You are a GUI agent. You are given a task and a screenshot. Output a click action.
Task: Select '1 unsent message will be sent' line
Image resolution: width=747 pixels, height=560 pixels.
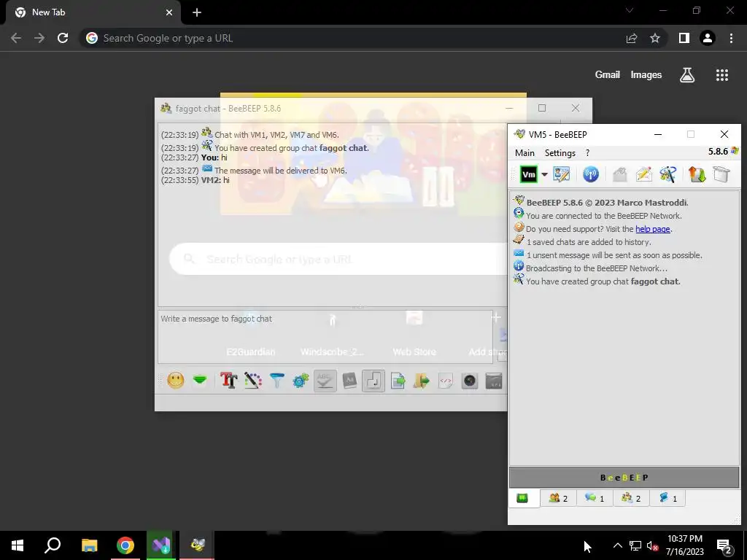(614, 255)
